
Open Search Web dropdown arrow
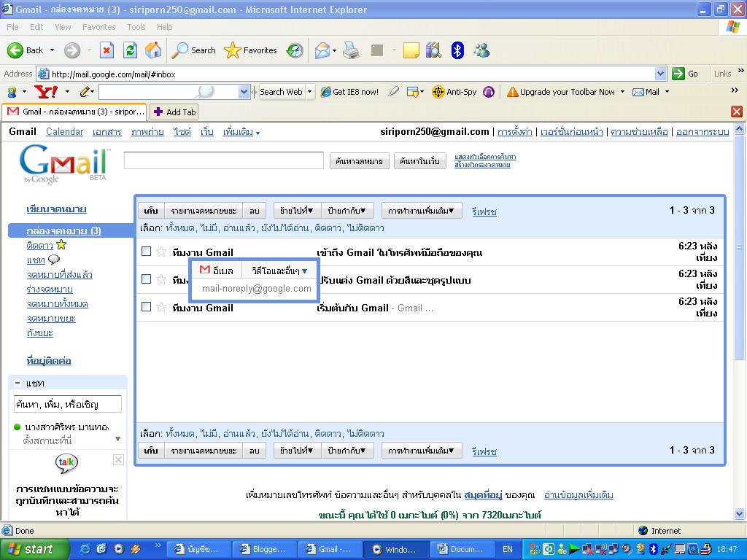coord(309,92)
